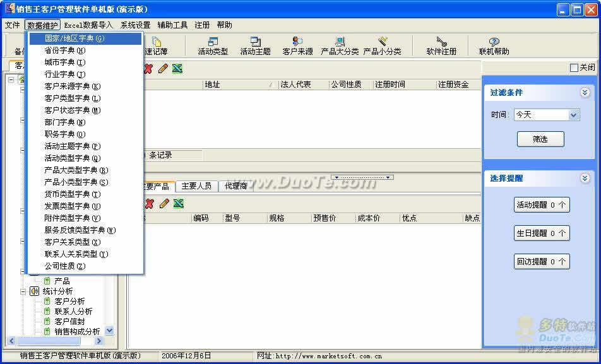Click the 产品大分类 toolbar icon
601x364 pixels.
click(340, 46)
